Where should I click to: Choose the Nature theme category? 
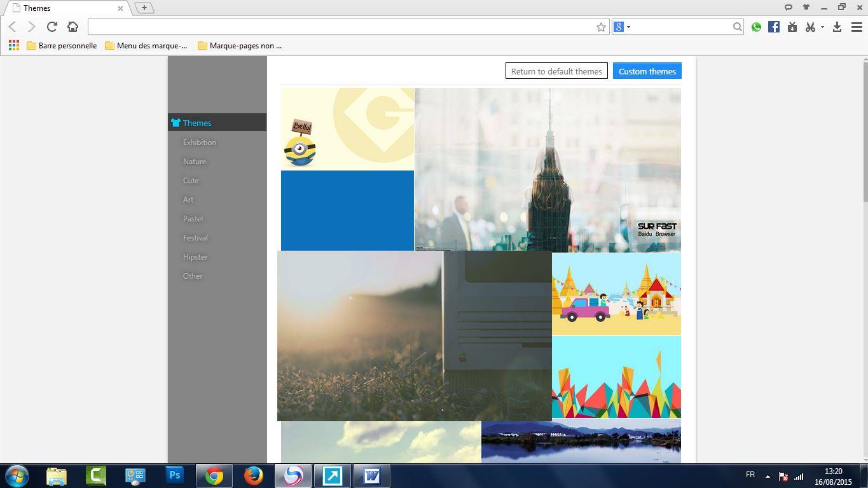point(195,162)
